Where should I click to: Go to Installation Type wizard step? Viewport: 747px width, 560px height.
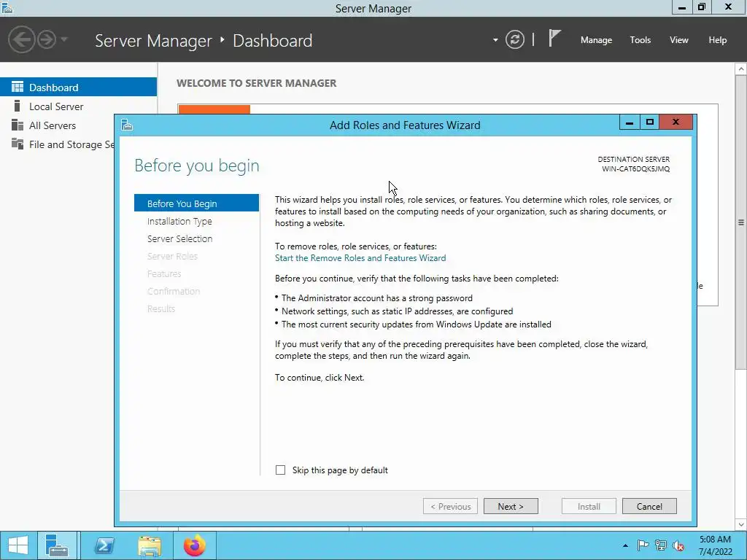pos(179,221)
